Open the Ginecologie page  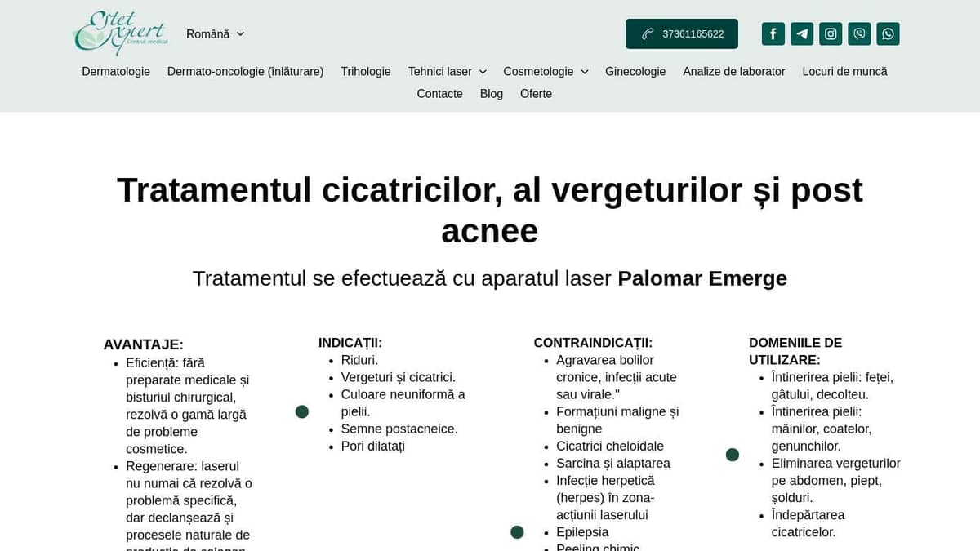(x=635, y=72)
